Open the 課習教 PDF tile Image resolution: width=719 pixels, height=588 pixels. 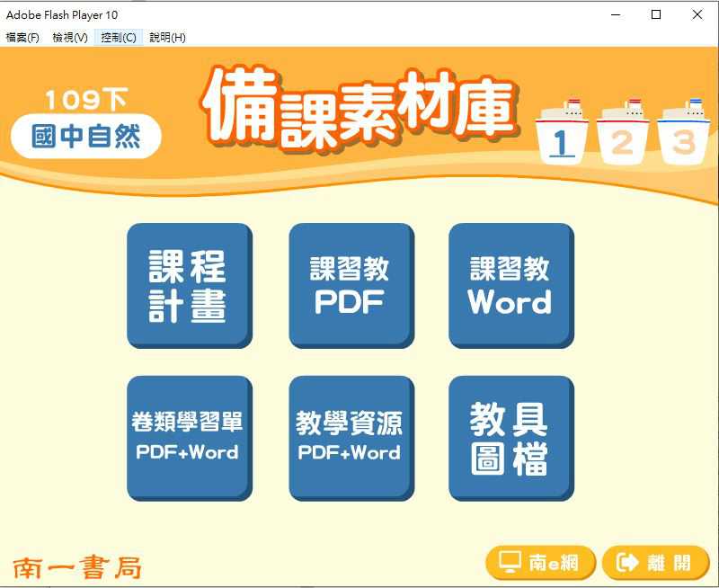pyautogui.click(x=351, y=286)
